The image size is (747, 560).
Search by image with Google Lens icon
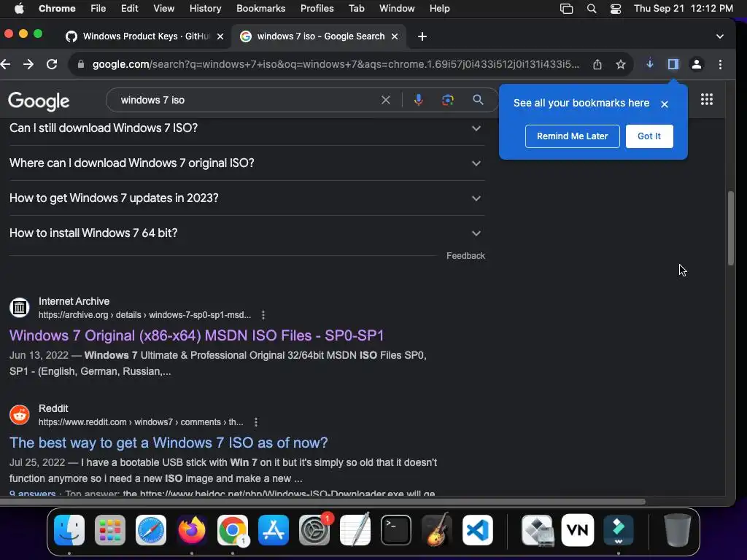(448, 100)
